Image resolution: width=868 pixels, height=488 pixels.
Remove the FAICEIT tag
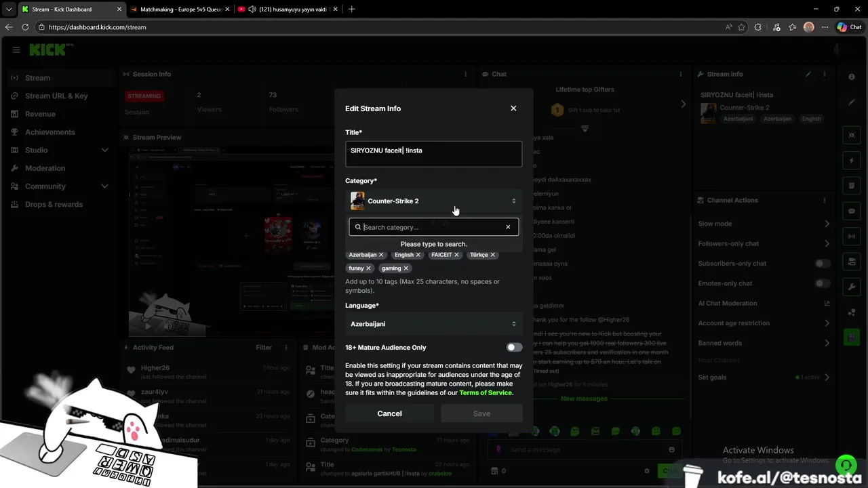456,255
